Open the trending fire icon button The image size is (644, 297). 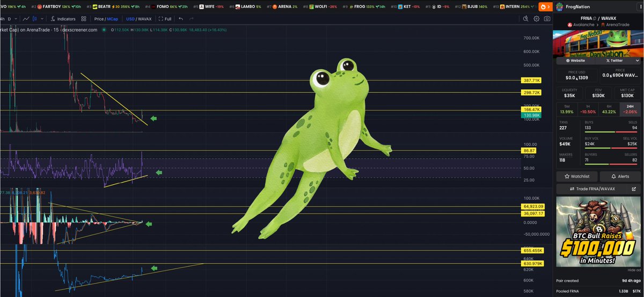[545, 6]
